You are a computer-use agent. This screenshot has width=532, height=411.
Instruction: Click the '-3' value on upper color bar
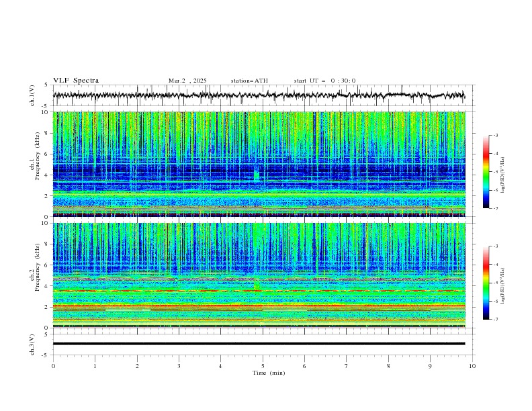495,135
